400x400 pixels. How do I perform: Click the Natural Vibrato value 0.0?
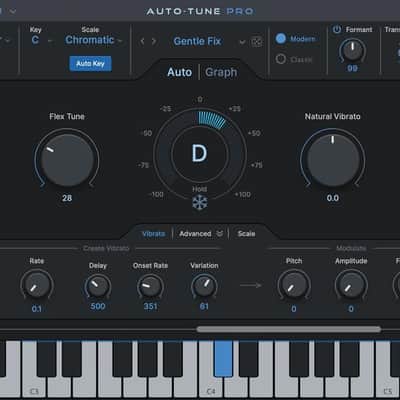click(x=333, y=198)
